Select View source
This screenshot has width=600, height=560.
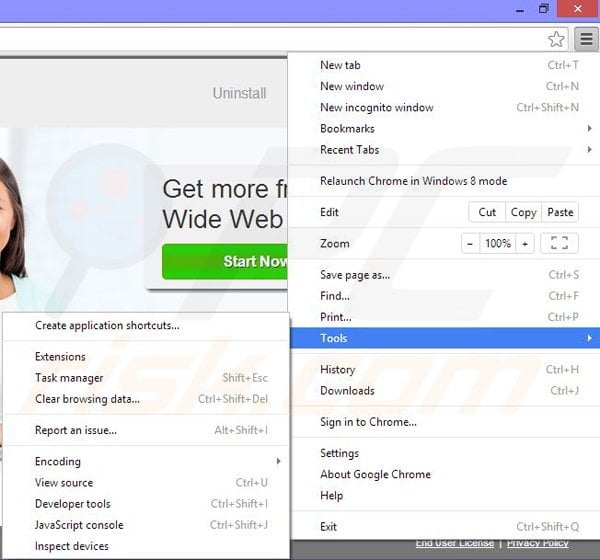click(x=146, y=483)
